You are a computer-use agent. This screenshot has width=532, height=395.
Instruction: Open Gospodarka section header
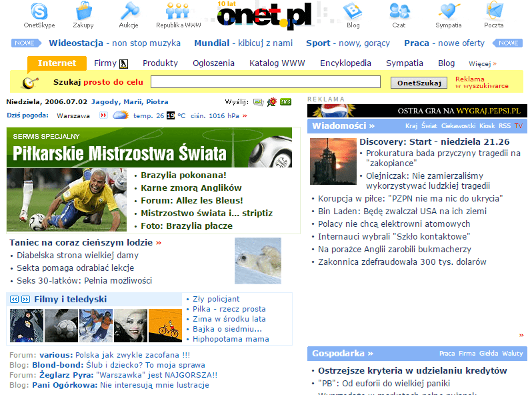pyautogui.click(x=343, y=354)
